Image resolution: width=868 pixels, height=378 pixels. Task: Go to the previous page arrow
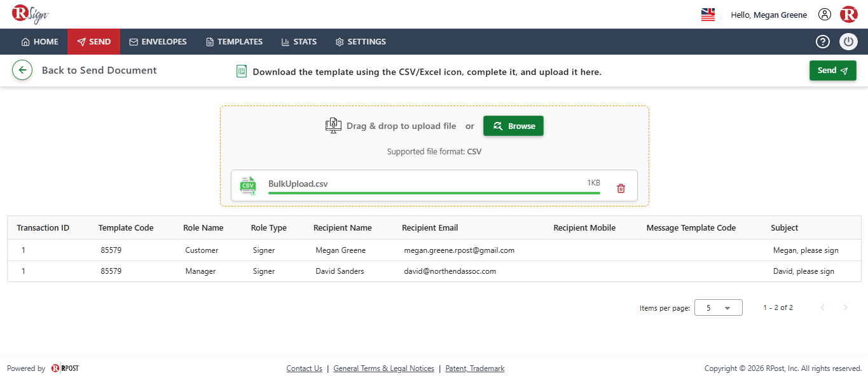pyautogui.click(x=822, y=307)
